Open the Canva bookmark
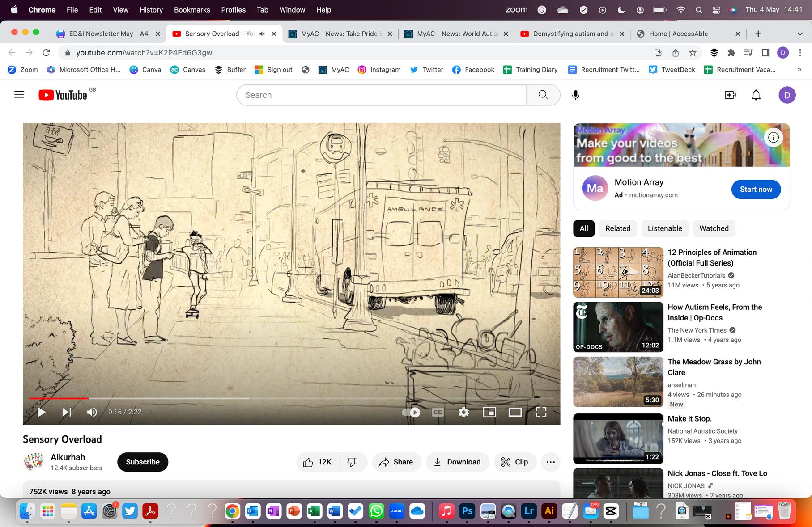This screenshot has width=812, height=527. (145, 70)
